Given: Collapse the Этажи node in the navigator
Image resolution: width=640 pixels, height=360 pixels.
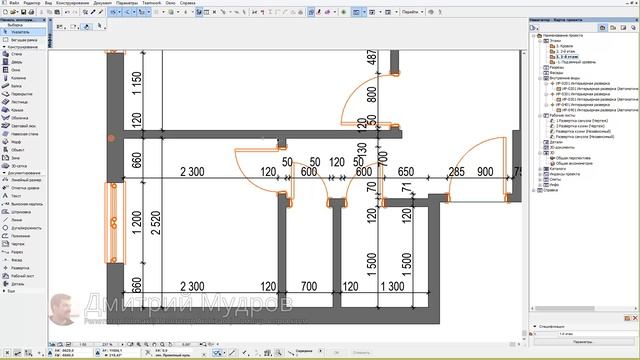Looking at the screenshot, I should pos(540,41).
